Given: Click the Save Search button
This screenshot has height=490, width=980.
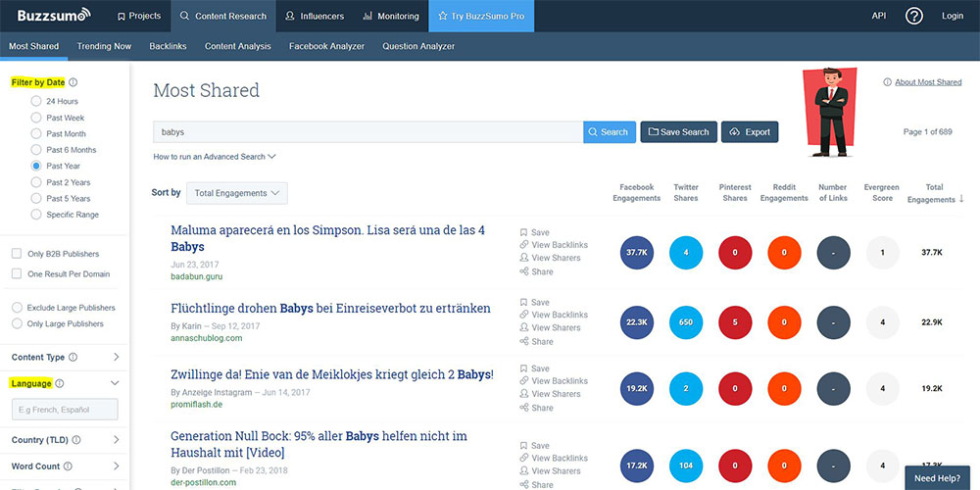Looking at the screenshot, I should [x=679, y=132].
